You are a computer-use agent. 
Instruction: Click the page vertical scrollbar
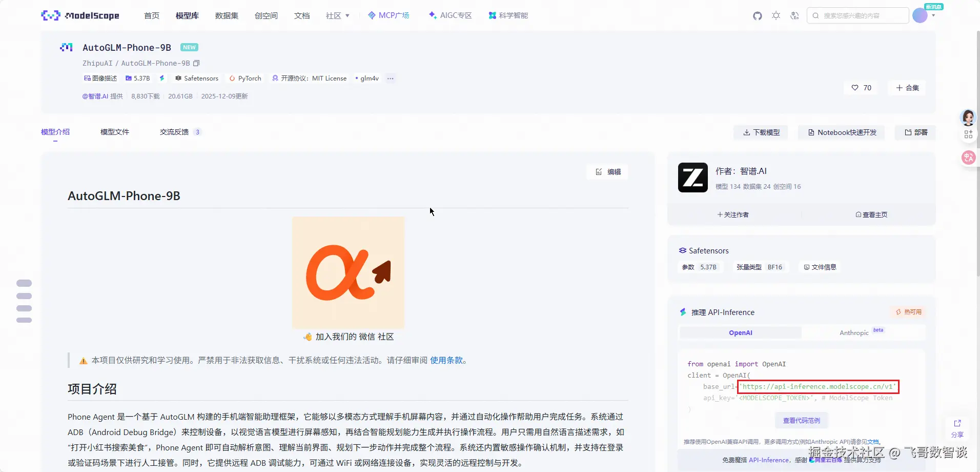click(x=978, y=154)
